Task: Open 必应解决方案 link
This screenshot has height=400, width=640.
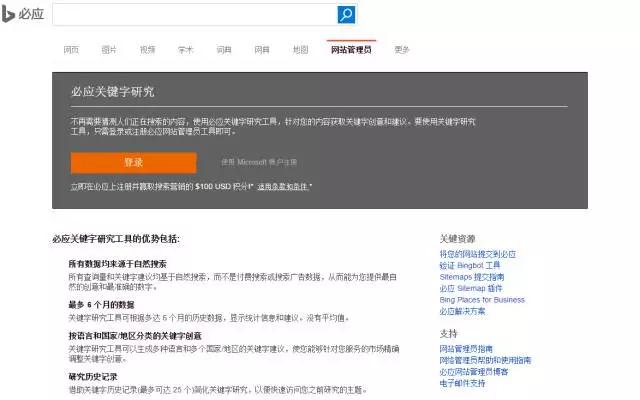Action: 462,311
